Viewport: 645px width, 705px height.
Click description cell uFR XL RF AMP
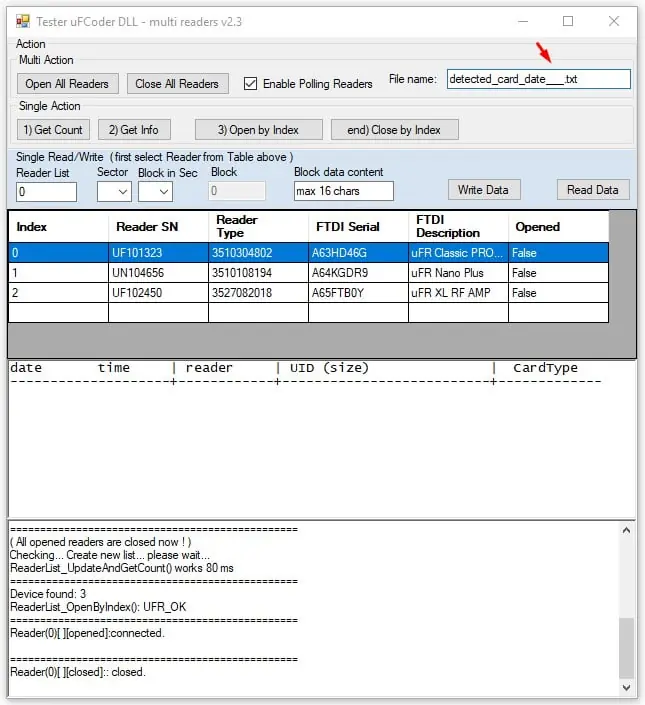[458, 293]
